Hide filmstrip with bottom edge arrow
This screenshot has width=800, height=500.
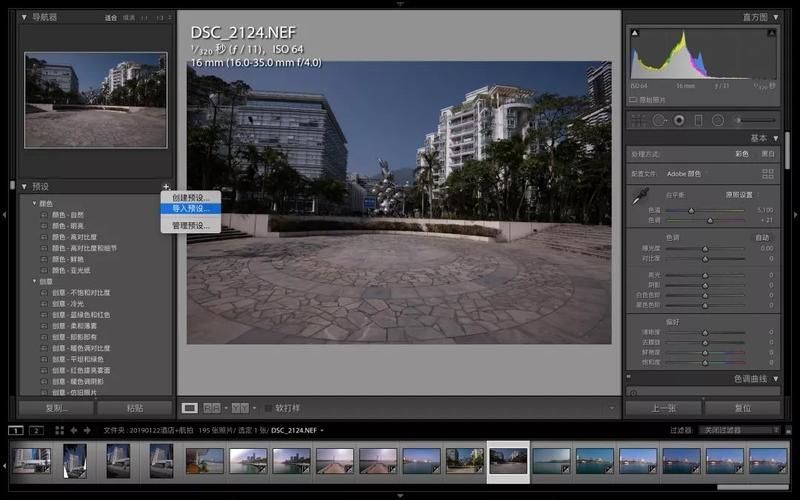(400, 495)
